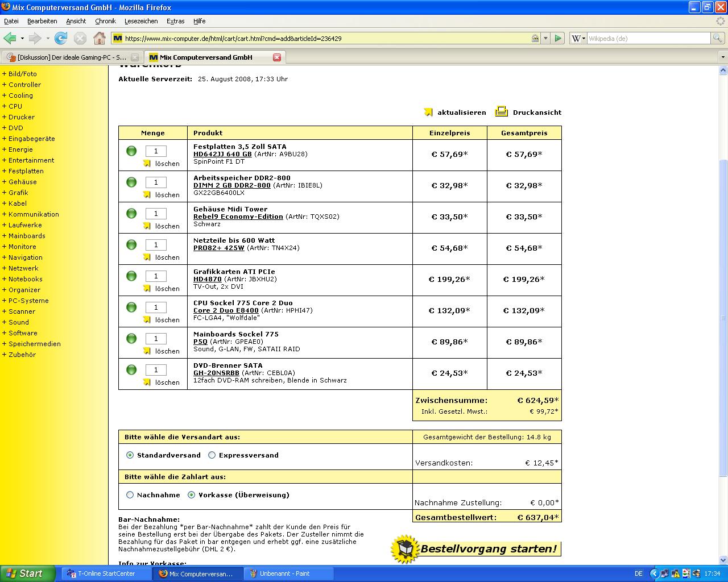
Task: Close the Mix Computerversand tab
Action: [x=277, y=57]
